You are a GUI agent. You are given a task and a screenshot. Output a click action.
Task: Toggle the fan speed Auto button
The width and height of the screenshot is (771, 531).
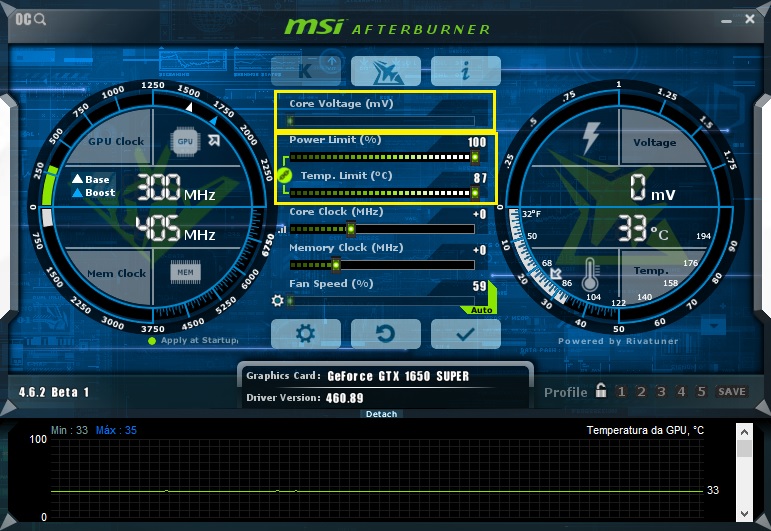click(x=481, y=310)
